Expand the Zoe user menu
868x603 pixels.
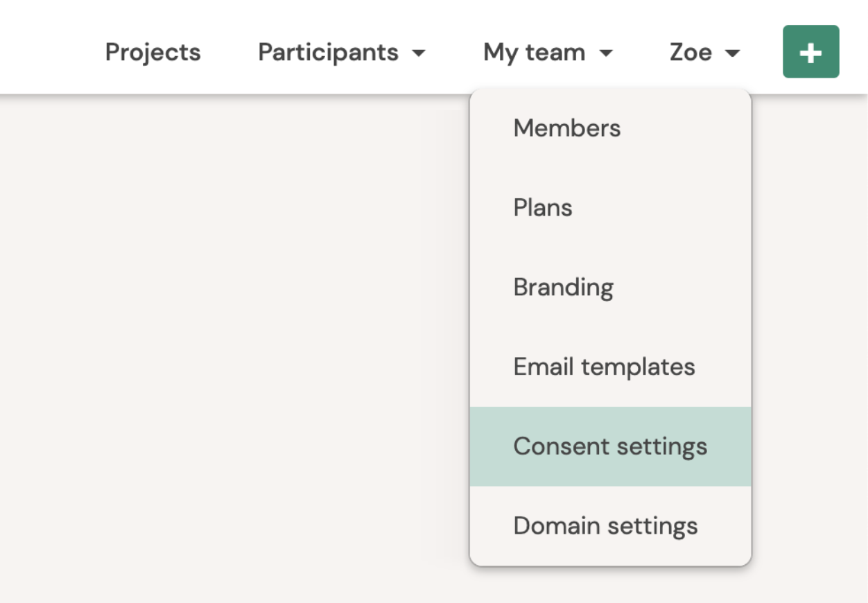704,53
